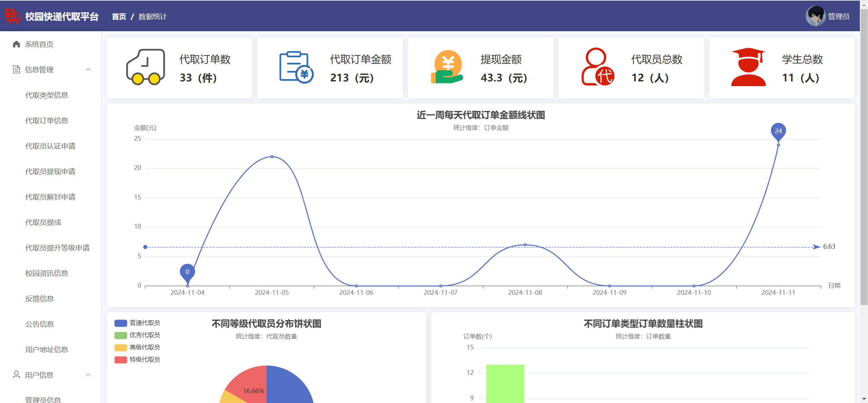Image resolution: width=868 pixels, height=403 pixels.
Task: Toggle 高级代取员 yellow legend swatch
Action: (x=121, y=347)
